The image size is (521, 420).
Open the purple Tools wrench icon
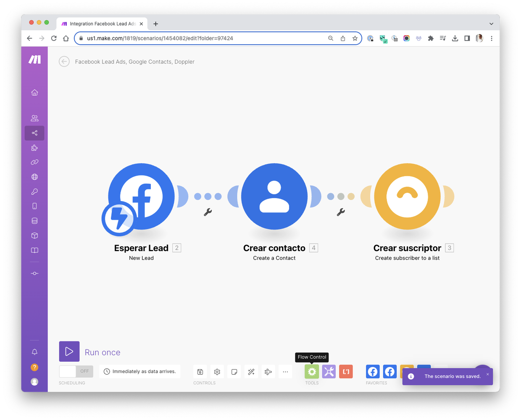click(x=329, y=372)
